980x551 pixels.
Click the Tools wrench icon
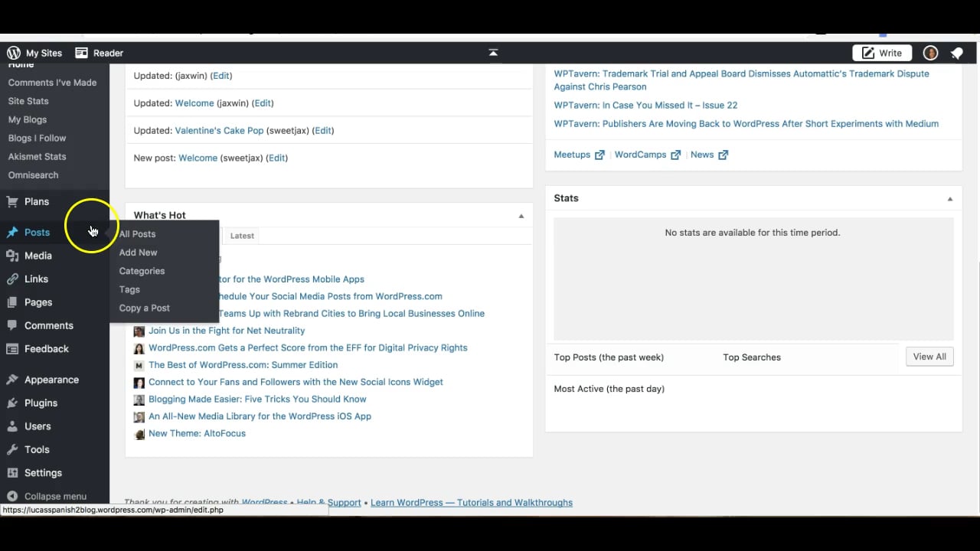point(12,450)
